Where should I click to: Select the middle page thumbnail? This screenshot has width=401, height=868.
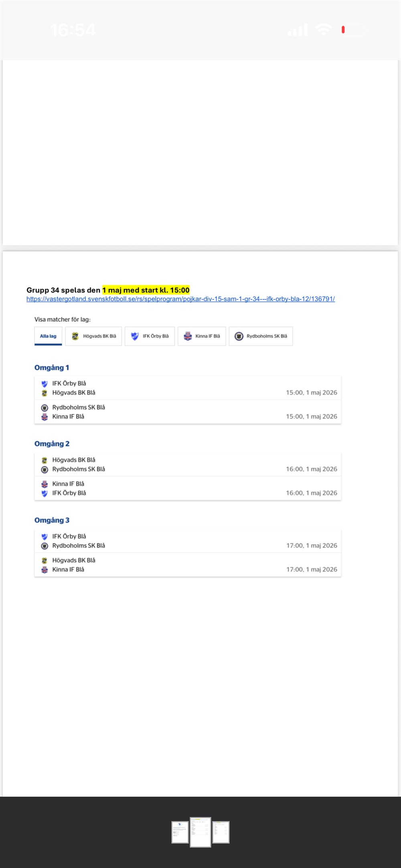pyautogui.click(x=200, y=832)
